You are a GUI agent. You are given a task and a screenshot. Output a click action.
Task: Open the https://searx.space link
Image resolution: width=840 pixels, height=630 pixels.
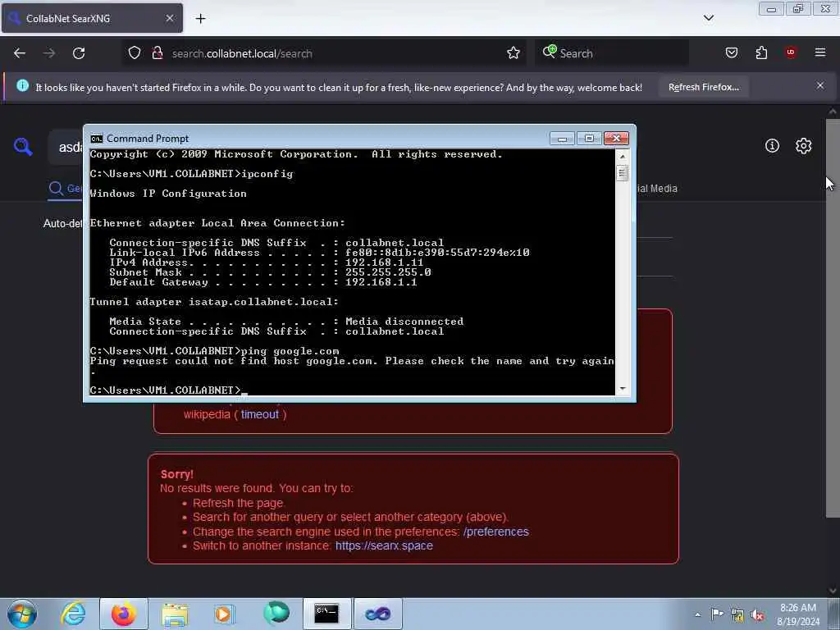click(384, 546)
